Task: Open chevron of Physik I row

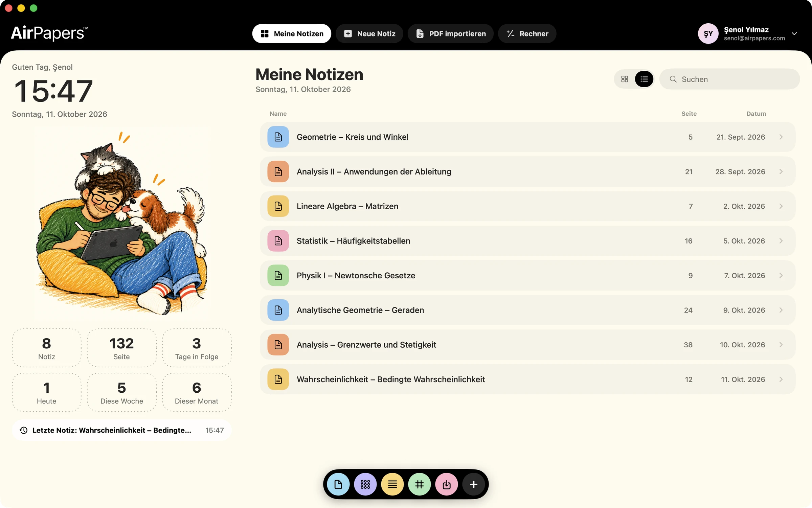Action: pyautogui.click(x=781, y=275)
